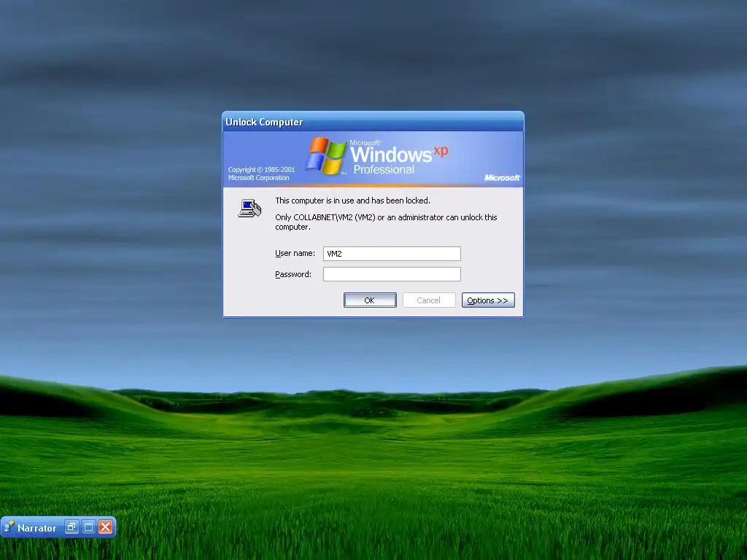Click the Unlock Computer title bar
Screen dimensions: 747x560
tap(373, 122)
